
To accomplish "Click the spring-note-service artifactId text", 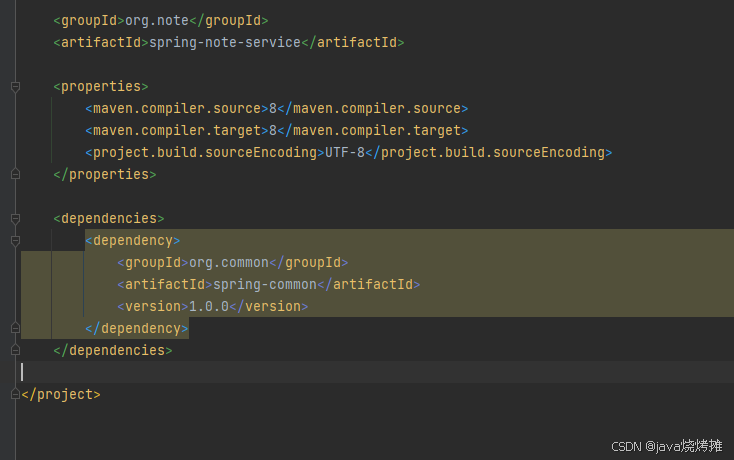I will tap(225, 43).
